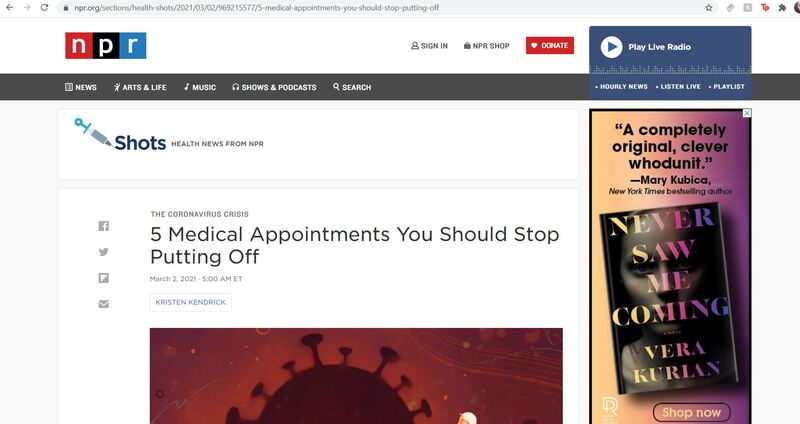The height and width of the screenshot is (424, 800).
Task: Bookmark this page with star icon
Action: pos(709,8)
